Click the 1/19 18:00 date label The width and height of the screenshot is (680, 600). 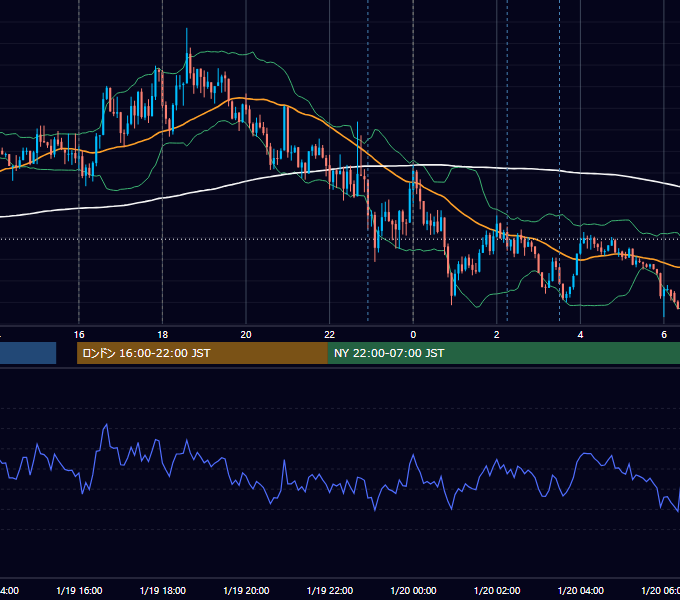coord(163,590)
